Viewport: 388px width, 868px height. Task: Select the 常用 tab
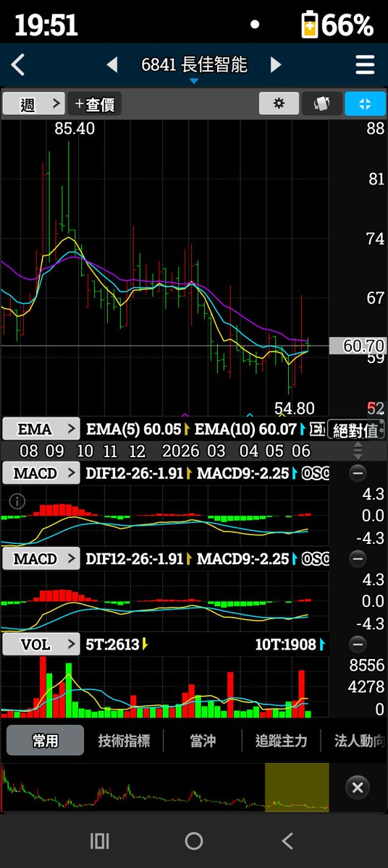(x=45, y=741)
